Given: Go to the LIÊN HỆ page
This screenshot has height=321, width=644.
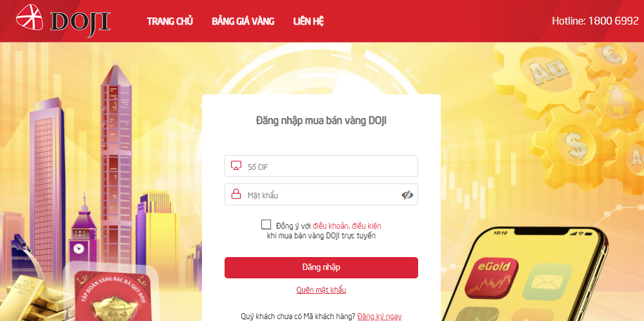Looking at the screenshot, I should [x=308, y=21].
